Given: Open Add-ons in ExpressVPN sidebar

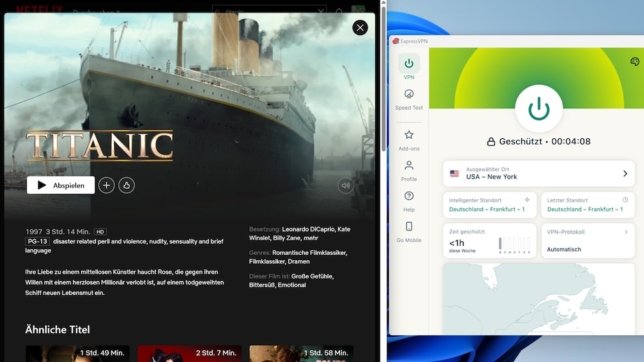Looking at the screenshot, I should [408, 141].
